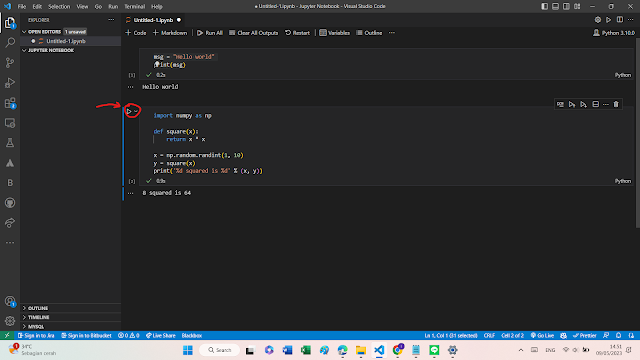Toggle bottom panel layout
The height and width of the screenshot is (360, 640).
(556, 7)
